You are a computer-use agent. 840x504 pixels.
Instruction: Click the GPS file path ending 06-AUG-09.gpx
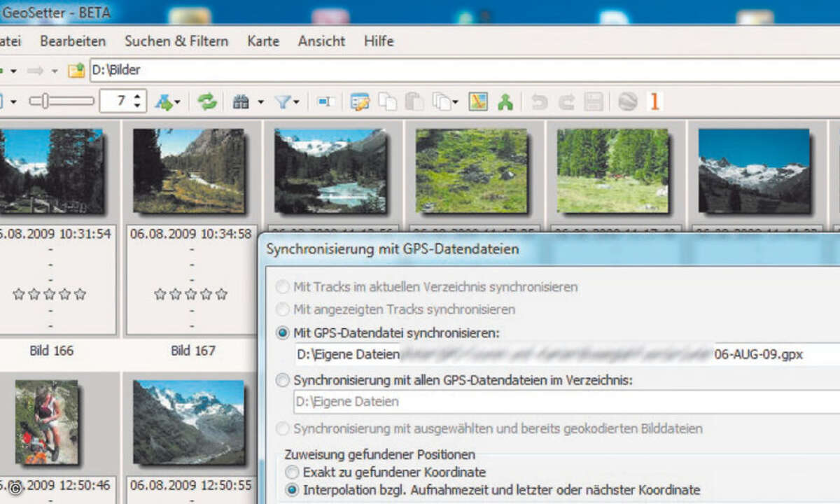point(567,354)
